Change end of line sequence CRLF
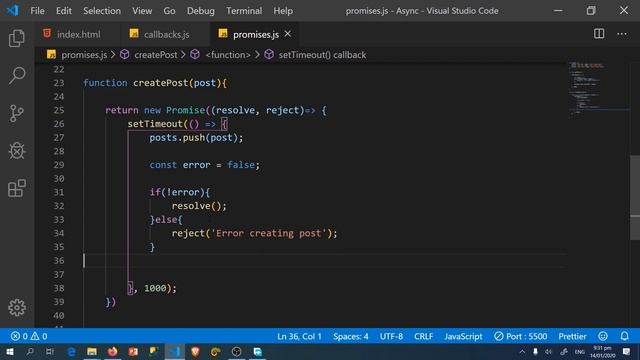 tap(423, 336)
